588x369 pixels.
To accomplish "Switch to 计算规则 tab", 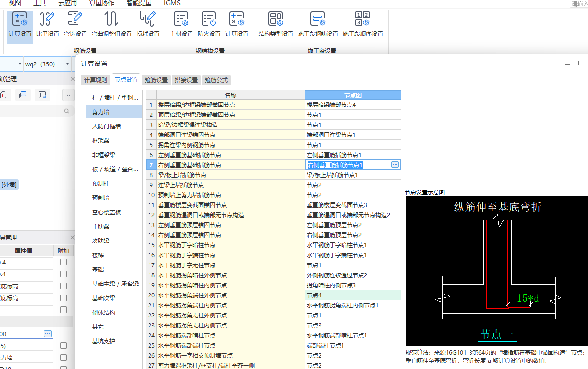I will [x=96, y=80].
